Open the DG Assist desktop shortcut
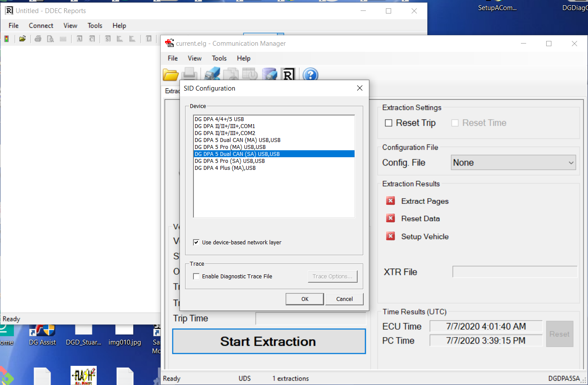 pos(42,333)
